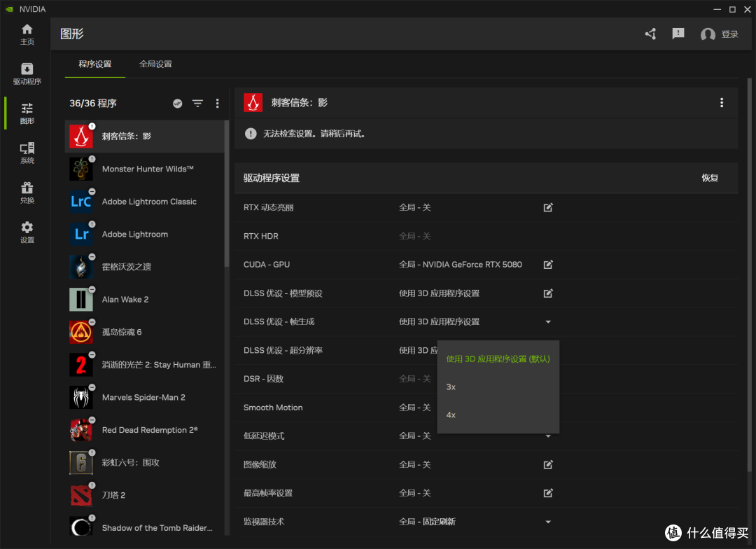This screenshot has height=549, width=756.
Task: Click the program list scrollbar
Action: point(226,193)
